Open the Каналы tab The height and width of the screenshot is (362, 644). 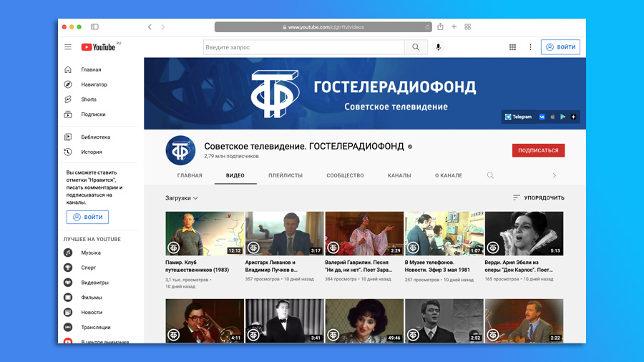click(x=399, y=175)
